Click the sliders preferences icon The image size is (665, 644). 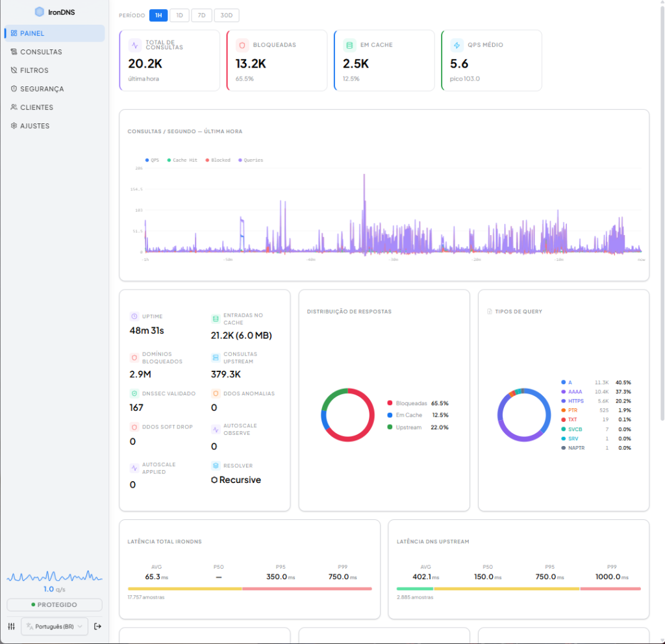[12, 626]
